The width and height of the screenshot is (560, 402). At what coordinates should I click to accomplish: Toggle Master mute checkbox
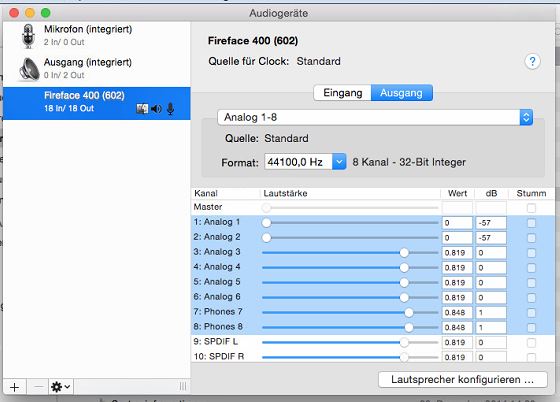(531, 208)
